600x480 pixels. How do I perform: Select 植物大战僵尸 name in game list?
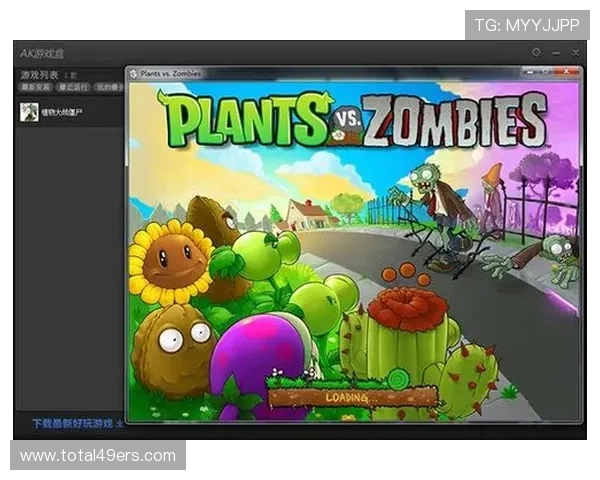point(62,112)
